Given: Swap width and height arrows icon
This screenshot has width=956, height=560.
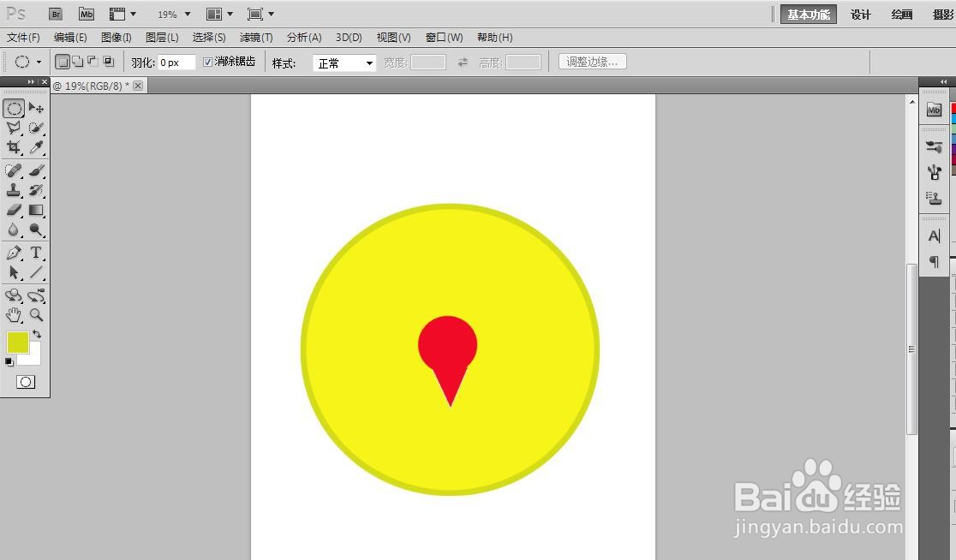Looking at the screenshot, I should (x=463, y=63).
